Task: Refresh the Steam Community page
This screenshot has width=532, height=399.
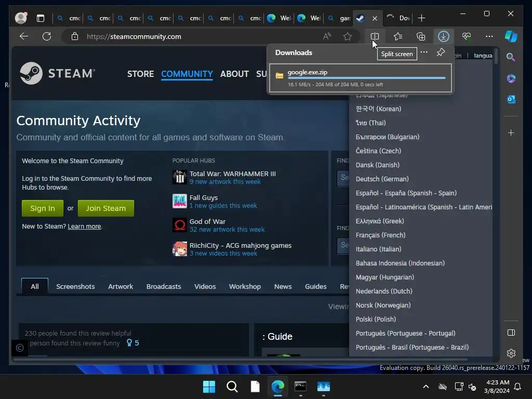Action: 47,36
